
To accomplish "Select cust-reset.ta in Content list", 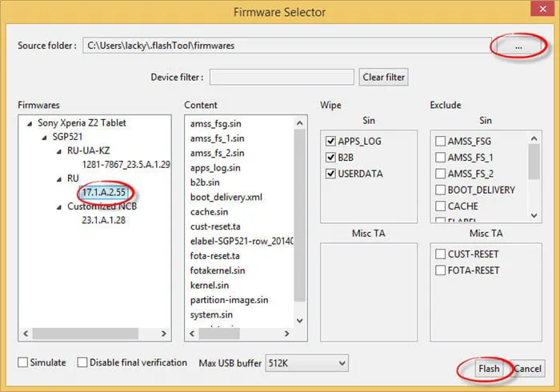I will point(215,226).
